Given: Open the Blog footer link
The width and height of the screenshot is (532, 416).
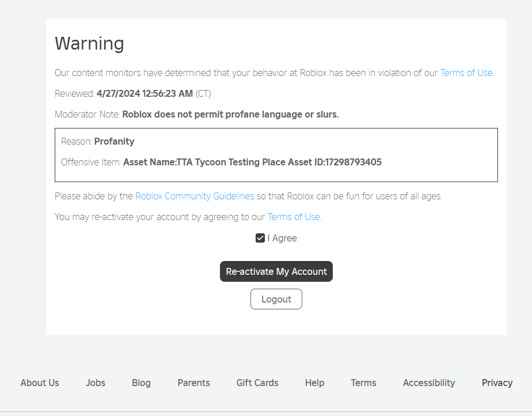Looking at the screenshot, I should click(141, 383).
